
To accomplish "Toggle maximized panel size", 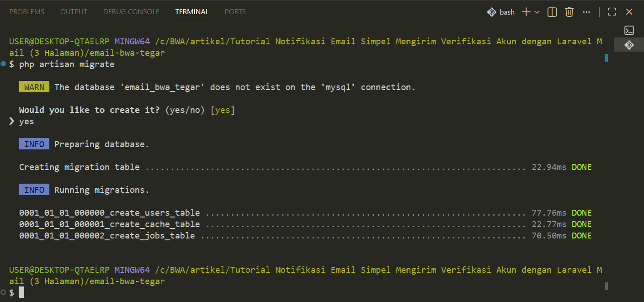I will 612,12.
